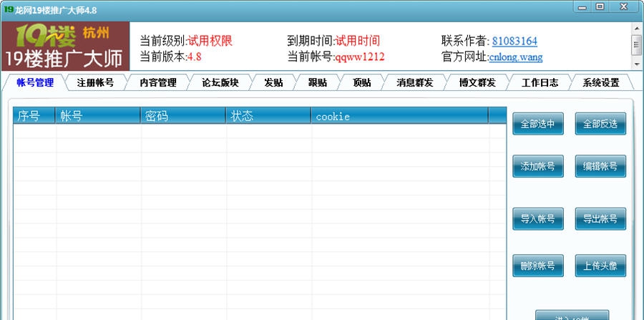Minimize the 龙网19楼推广大师 window
This screenshot has width=644, height=320.
pos(582,7)
